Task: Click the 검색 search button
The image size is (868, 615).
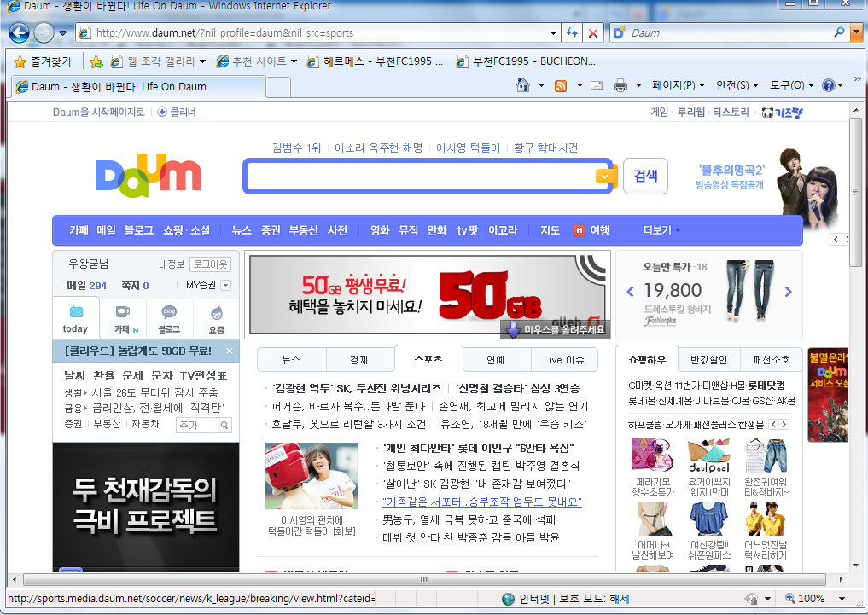Action: pos(645,176)
